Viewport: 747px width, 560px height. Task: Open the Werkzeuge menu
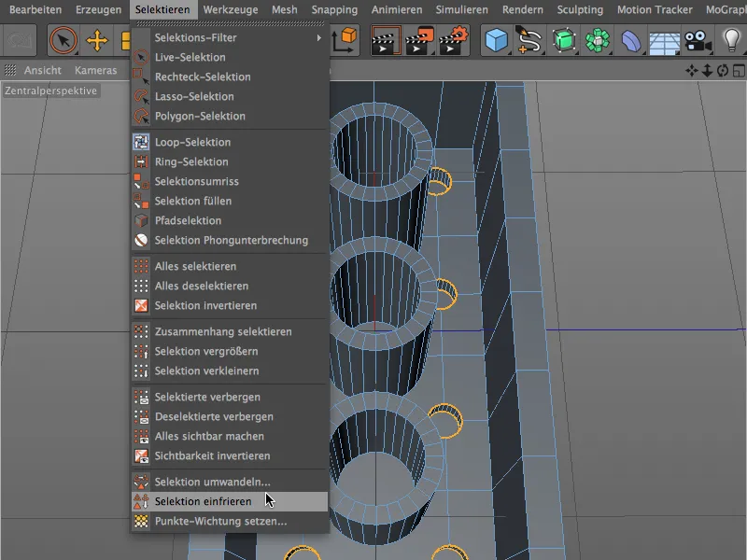230,9
